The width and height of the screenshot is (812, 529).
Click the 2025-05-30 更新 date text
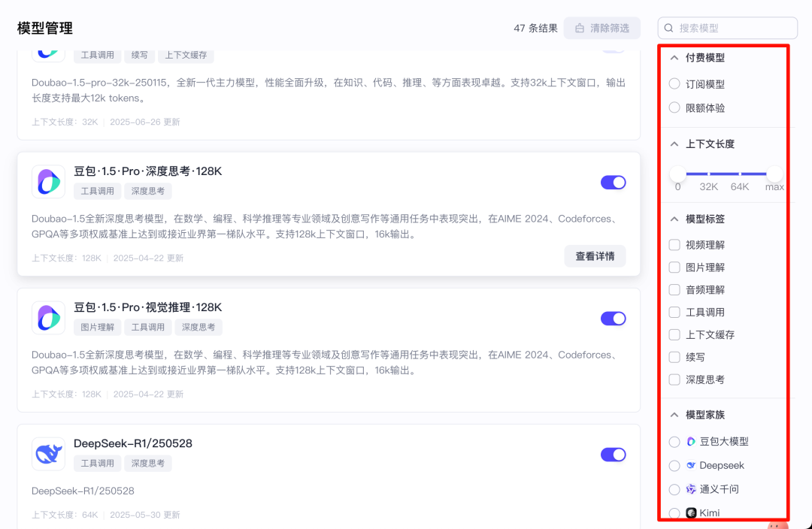(x=145, y=515)
